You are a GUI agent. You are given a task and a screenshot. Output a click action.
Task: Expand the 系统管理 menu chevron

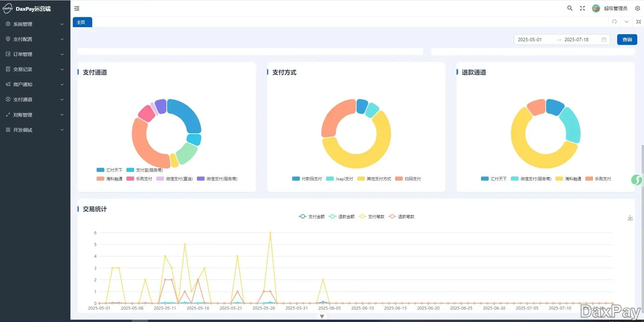pos(62,24)
